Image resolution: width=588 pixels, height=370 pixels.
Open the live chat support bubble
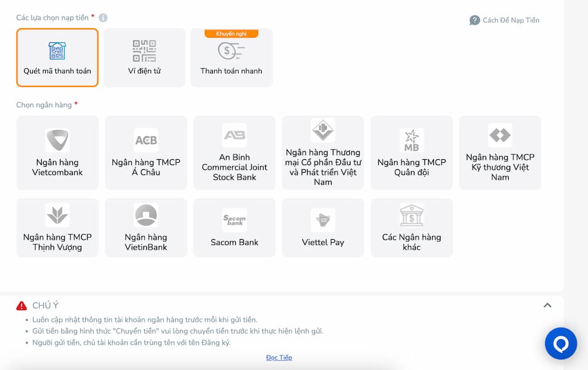pyautogui.click(x=560, y=344)
